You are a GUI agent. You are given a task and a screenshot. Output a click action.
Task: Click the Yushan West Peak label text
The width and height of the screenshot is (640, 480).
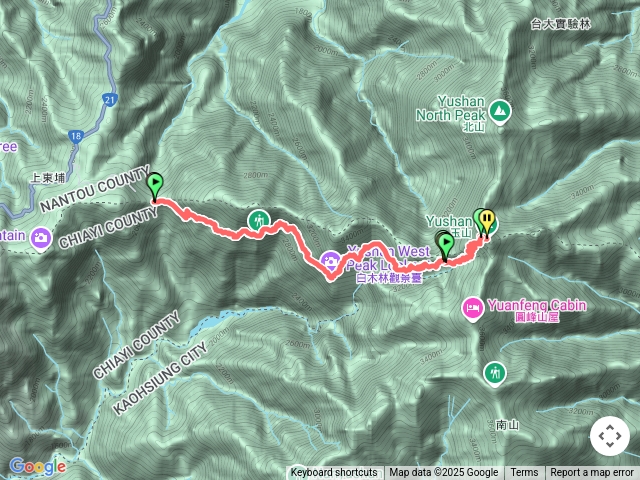coord(388,258)
